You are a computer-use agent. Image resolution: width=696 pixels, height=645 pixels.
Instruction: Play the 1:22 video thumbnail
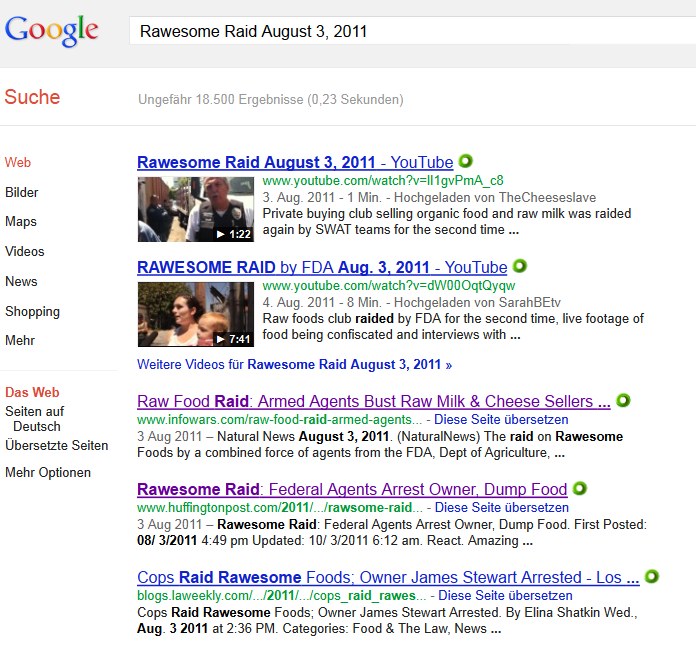[x=196, y=209]
